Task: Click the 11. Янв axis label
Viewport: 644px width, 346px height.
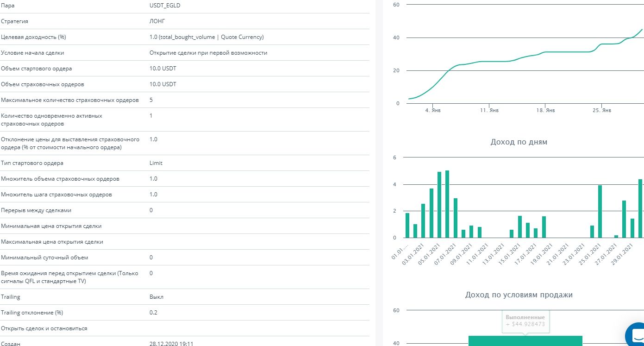Action: [489, 111]
